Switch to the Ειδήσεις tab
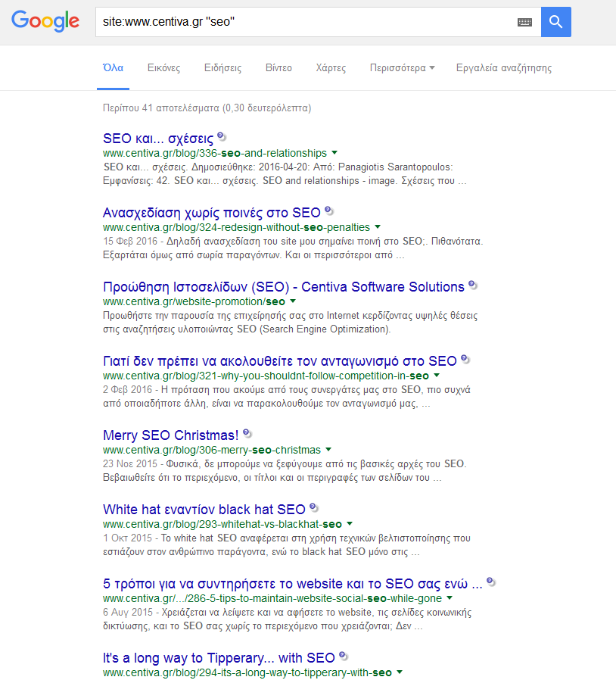616x680 pixels. click(222, 68)
